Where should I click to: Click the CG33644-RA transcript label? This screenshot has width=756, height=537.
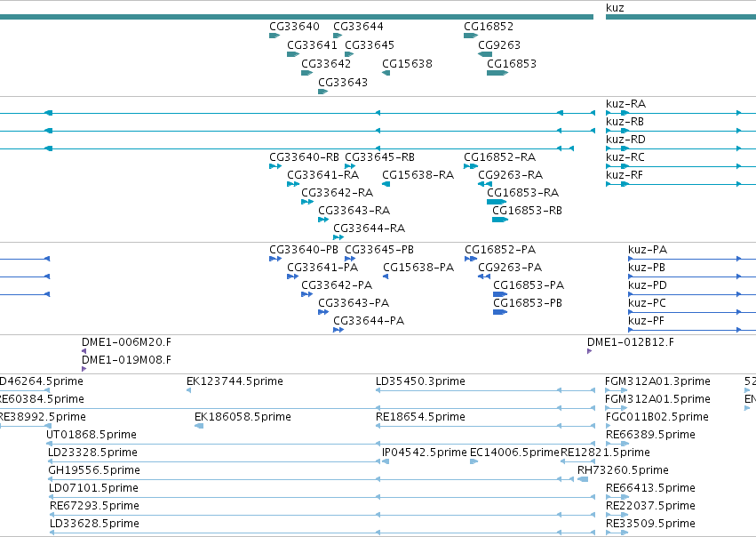click(x=370, y=228)
